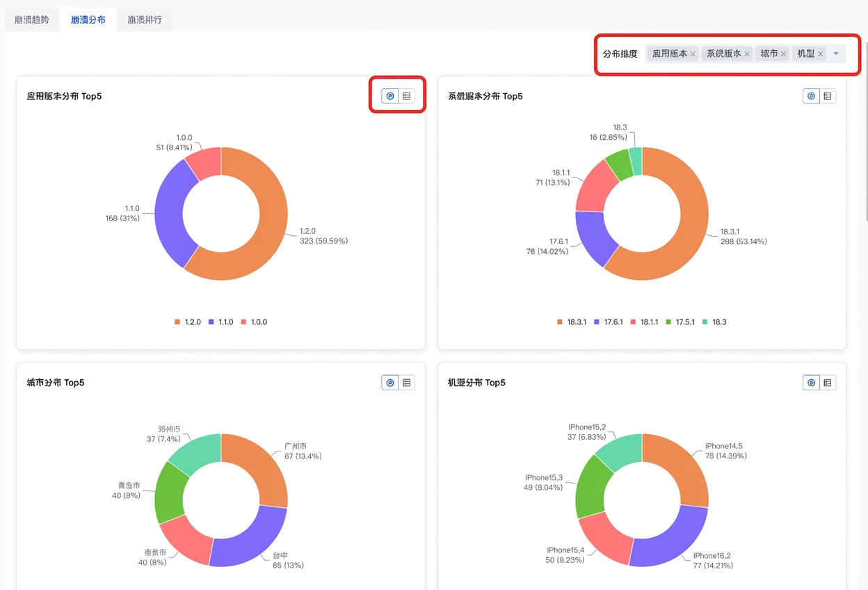Remove the 机型 dimension tag

[x=820, y=54]
